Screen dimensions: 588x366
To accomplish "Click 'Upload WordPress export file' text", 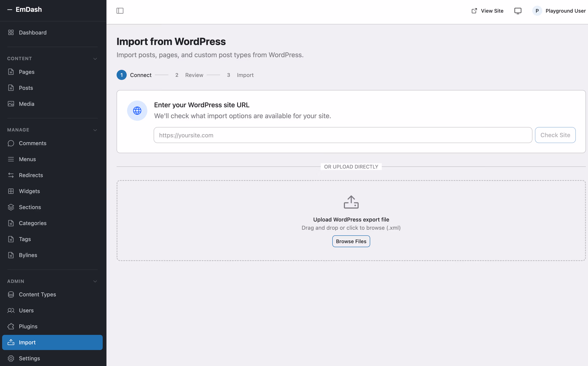I will point(351,220).
